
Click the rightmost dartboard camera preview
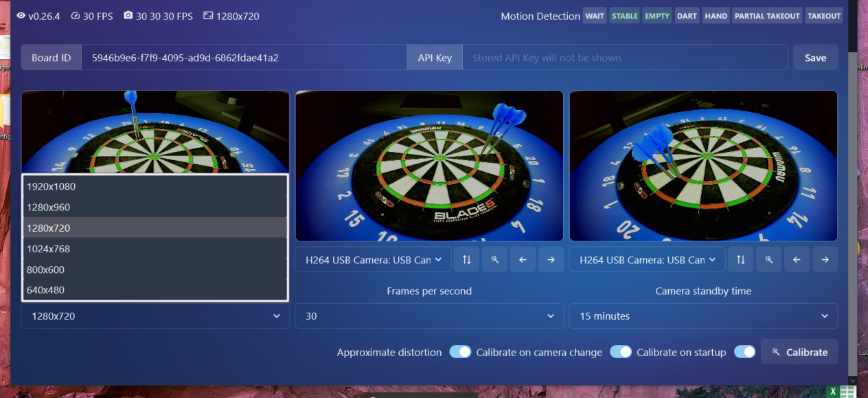(x=703, y=166)
